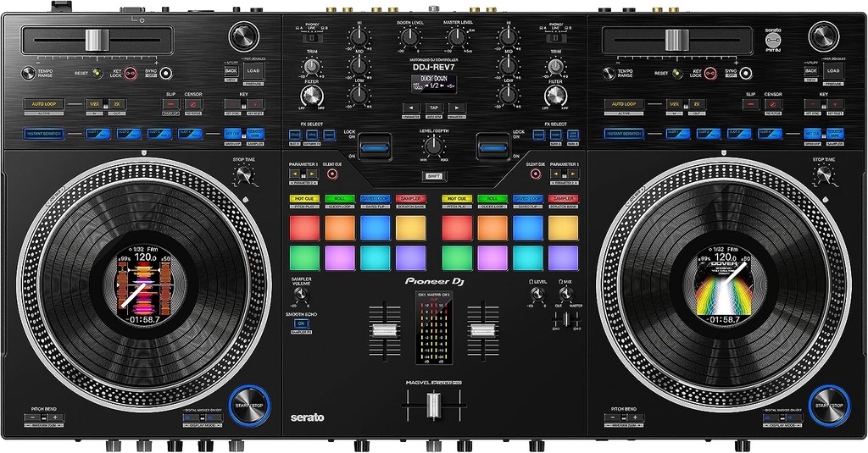
Task: Double the loop with left deck 2X
Action: pos(117,104)
